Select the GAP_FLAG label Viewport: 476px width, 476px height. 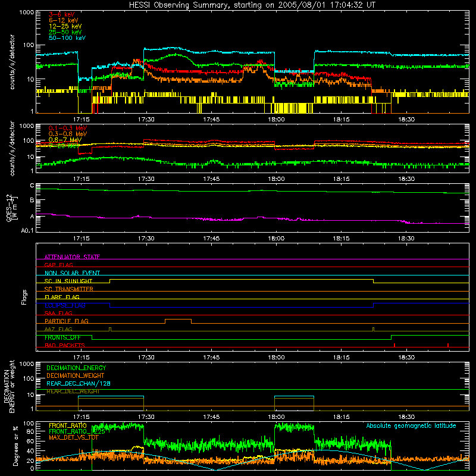tap(58, 265)
